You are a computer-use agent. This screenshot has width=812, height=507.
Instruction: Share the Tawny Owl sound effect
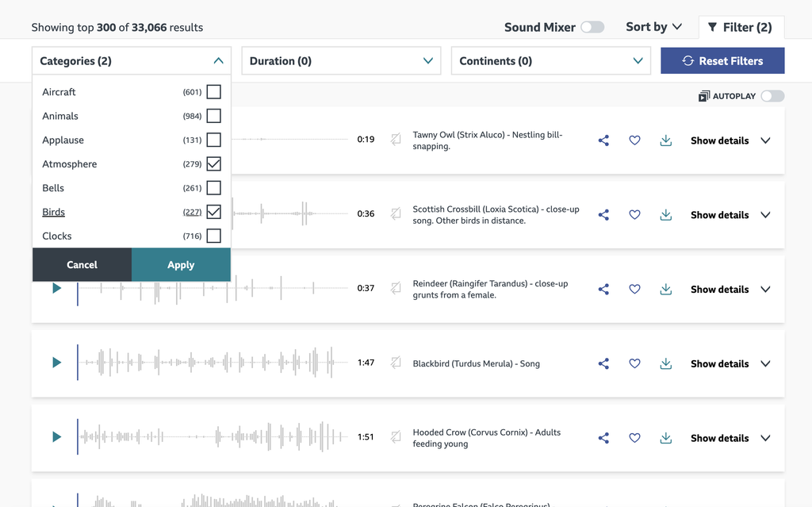pos(603,140)
